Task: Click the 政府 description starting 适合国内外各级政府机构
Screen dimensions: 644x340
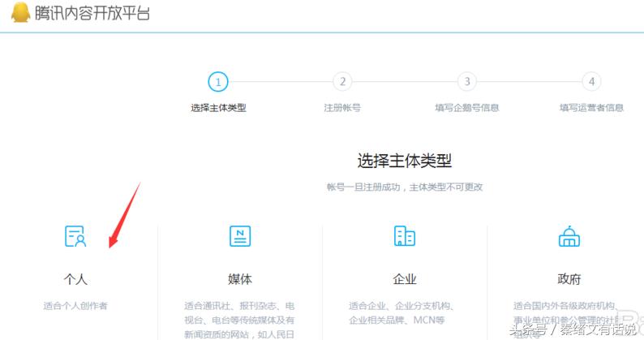Action: tap(567, 321)
